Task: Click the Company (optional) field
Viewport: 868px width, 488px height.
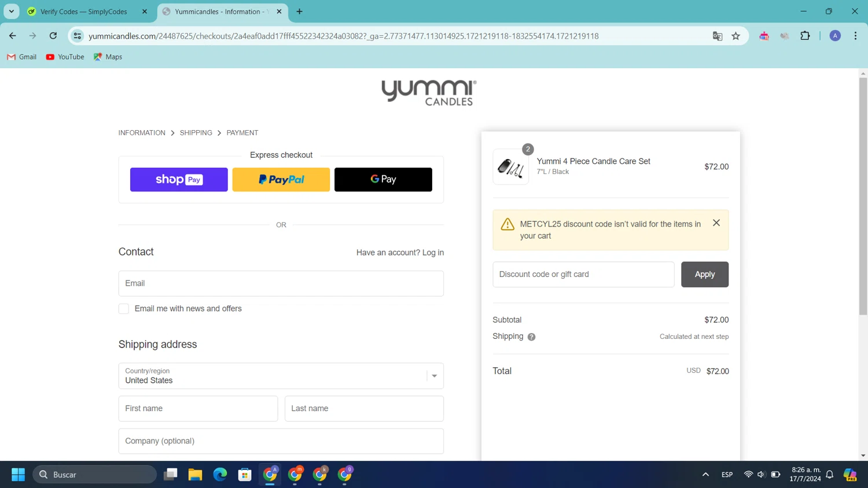Action: click(281, 441)
